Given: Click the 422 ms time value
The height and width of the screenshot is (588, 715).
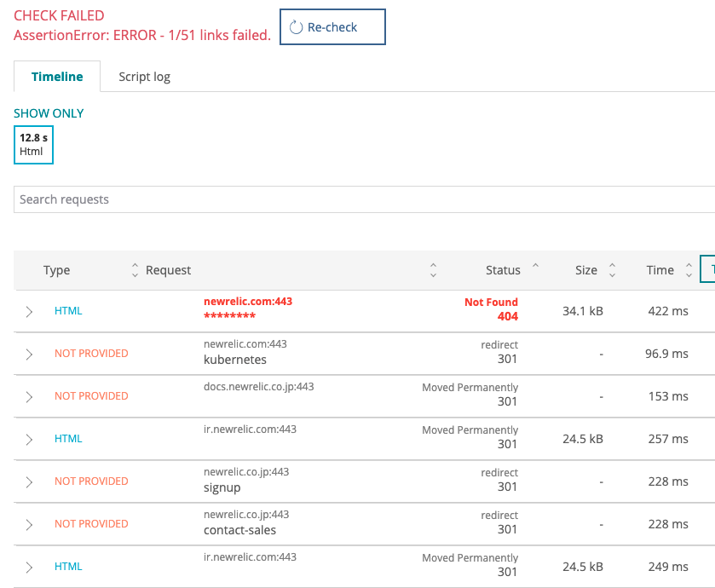Looking at the screenshot, I should tap(668, 311).
